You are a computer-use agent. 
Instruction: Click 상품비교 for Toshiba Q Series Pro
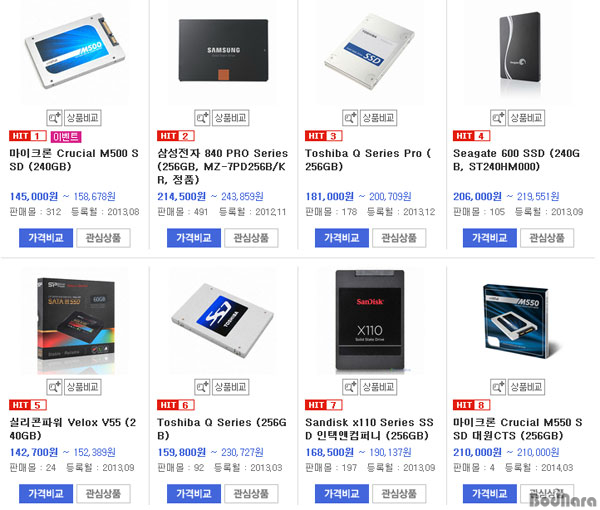[x=378, y=117]
